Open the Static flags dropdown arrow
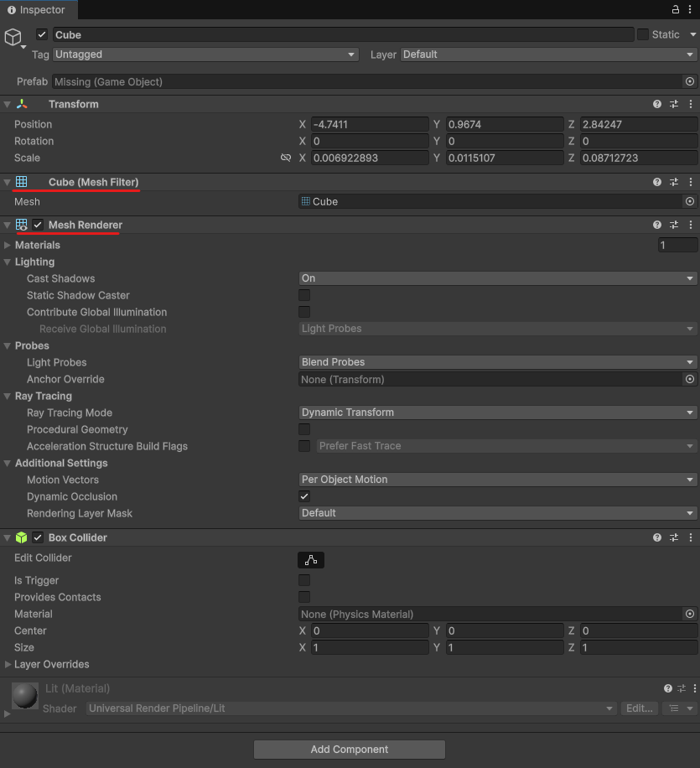This screenshot has height=768, width=700. [692, 34]
